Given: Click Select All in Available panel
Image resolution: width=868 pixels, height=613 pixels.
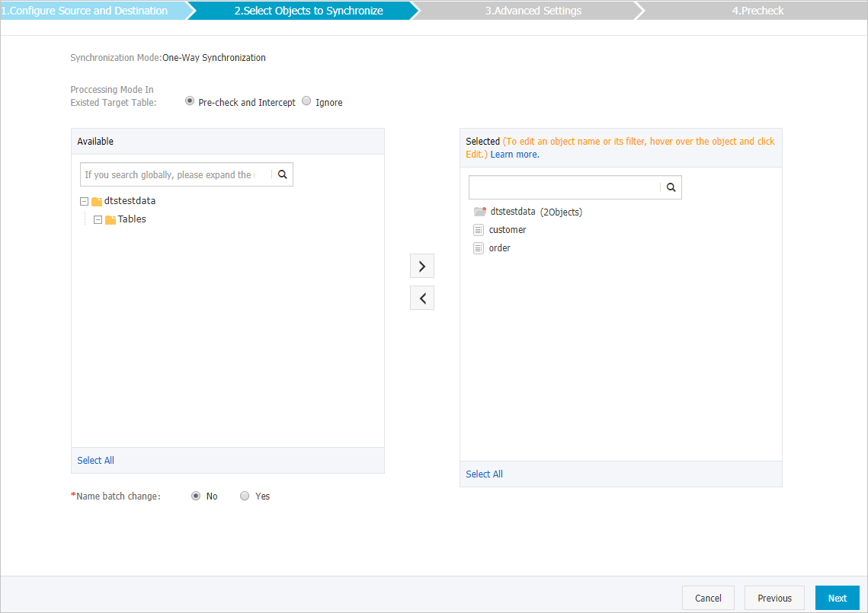Looking at the screenshot, I should (x=96, y=460).
